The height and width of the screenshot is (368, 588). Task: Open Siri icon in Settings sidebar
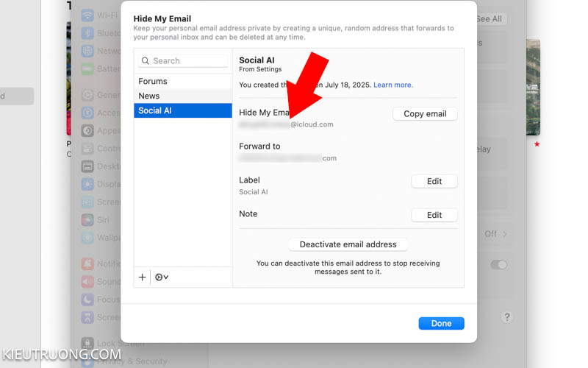coord(87,219)
